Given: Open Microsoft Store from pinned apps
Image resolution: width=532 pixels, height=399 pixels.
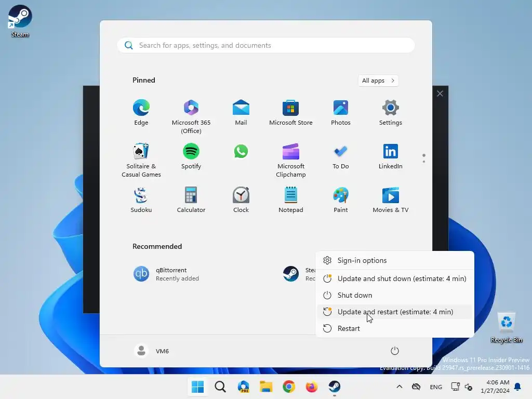Looking at the screenshot, I should coord(291,113).
